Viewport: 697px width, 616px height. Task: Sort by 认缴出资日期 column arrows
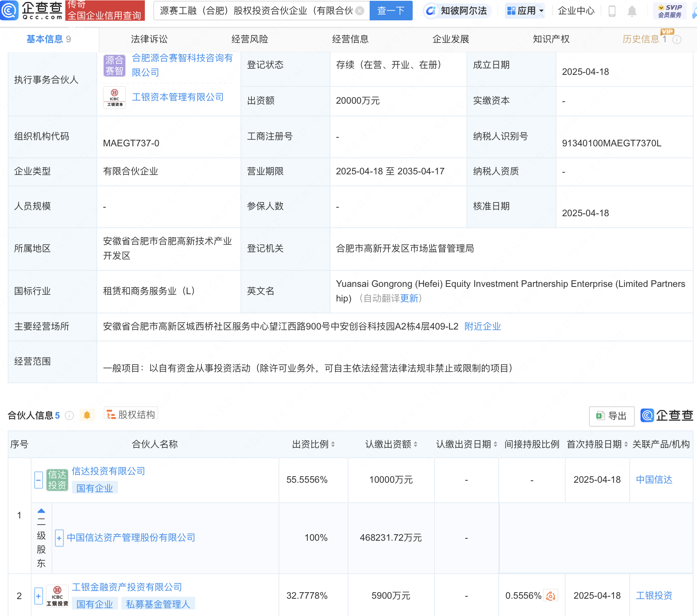(x=495, y=444)
